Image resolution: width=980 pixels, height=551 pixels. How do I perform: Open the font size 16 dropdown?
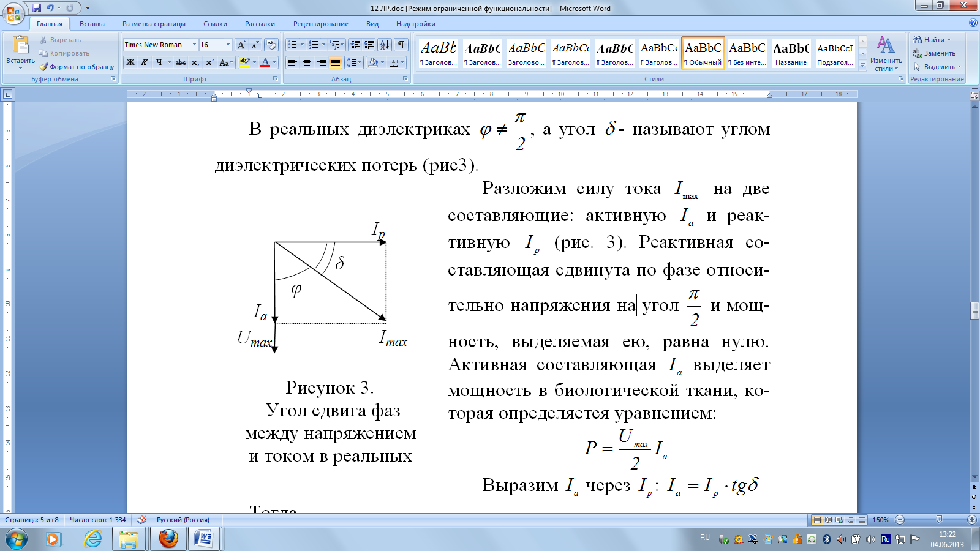coord(228,45)
